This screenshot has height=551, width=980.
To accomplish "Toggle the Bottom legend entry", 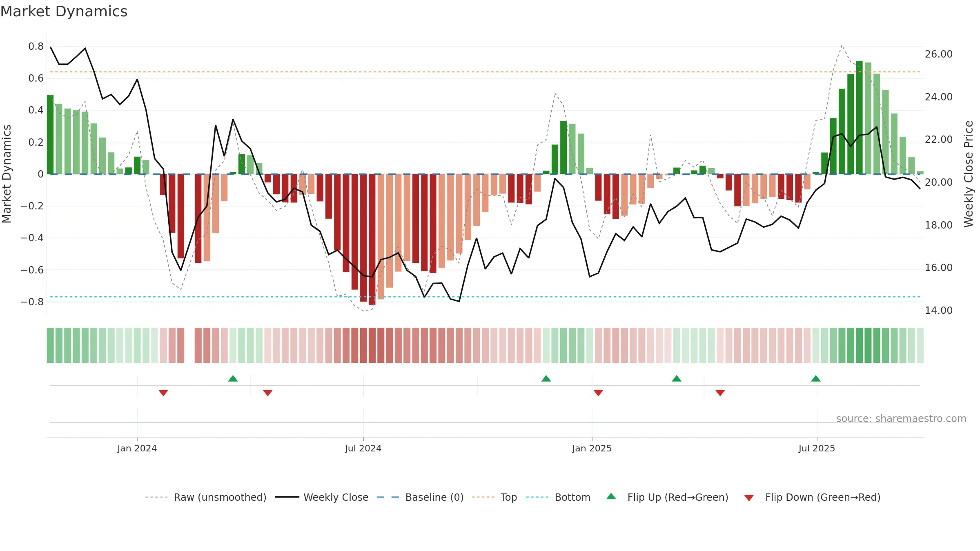I will [558, 497].
